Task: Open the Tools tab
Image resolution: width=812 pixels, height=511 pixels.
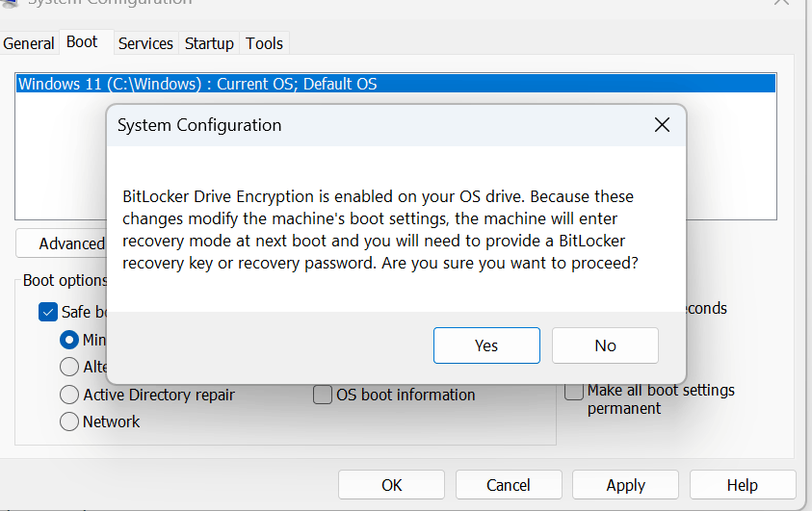Action: click(264, 43)
